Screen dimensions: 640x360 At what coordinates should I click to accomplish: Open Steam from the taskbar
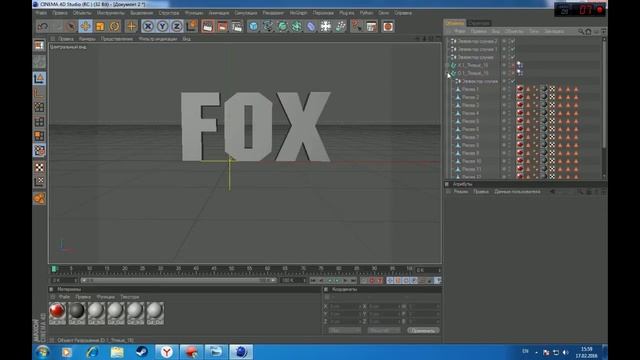(142, 352)
